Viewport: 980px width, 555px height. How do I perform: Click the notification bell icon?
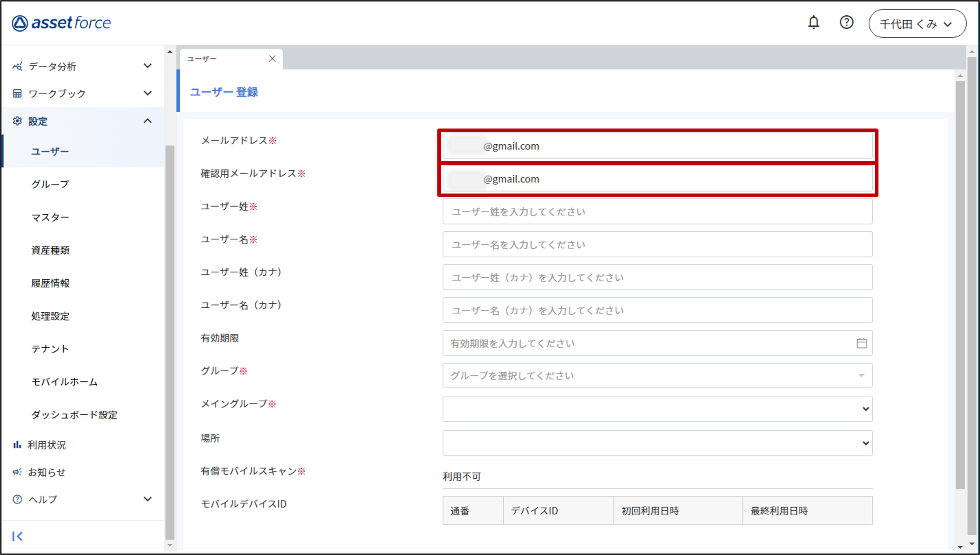[x=813, y=23]
